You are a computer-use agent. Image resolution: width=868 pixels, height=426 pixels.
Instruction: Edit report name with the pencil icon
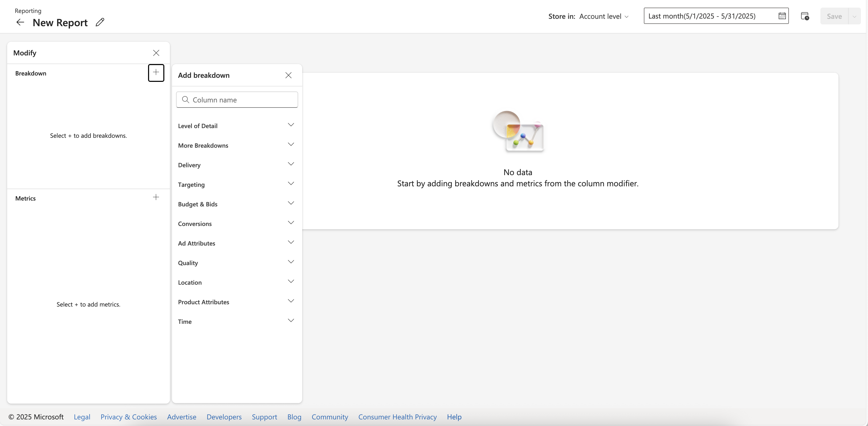(x=100, y=22)
